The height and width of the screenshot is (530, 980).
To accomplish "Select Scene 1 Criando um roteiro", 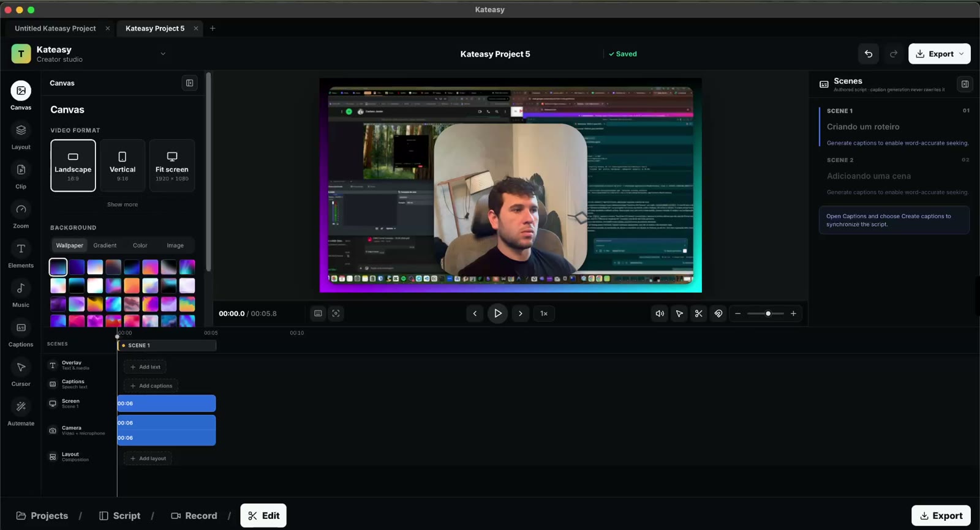I will [895, 127].
